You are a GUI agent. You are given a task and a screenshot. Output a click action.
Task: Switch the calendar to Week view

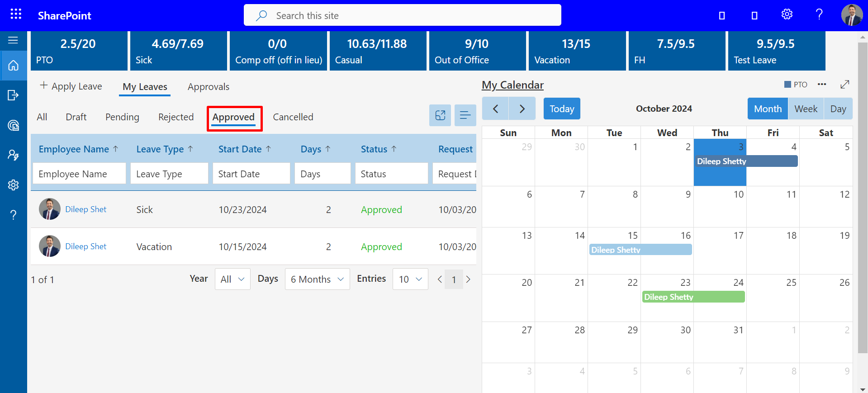pos(806,109)
